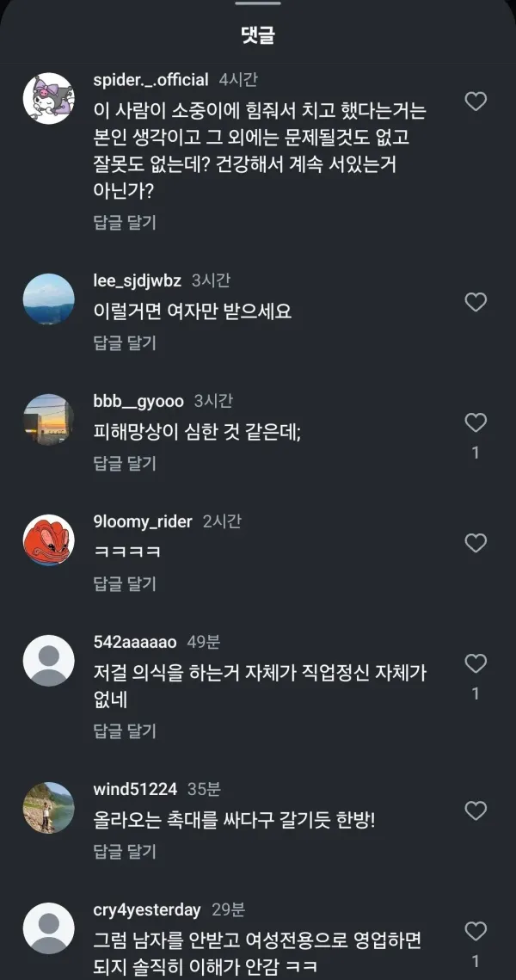This screenshot has height=980, width=516.
Task: Tap the heart icon beside bbb__gyooo's comment
Action: coord(476,422)
